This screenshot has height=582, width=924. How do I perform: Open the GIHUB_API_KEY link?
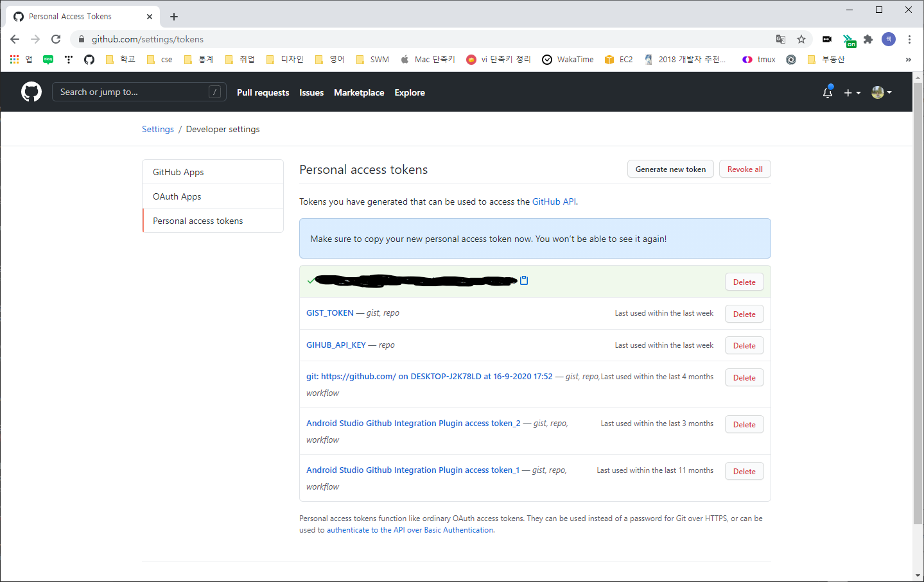336,345
